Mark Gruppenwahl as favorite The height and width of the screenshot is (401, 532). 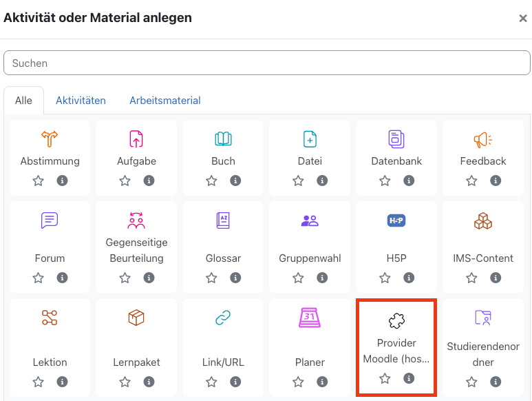pyautogui.click(x=298, y=278)
